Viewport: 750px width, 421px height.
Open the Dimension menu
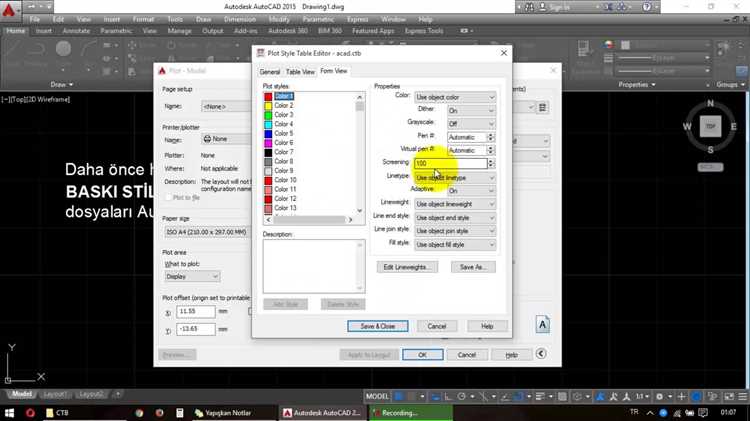point(240,19)
